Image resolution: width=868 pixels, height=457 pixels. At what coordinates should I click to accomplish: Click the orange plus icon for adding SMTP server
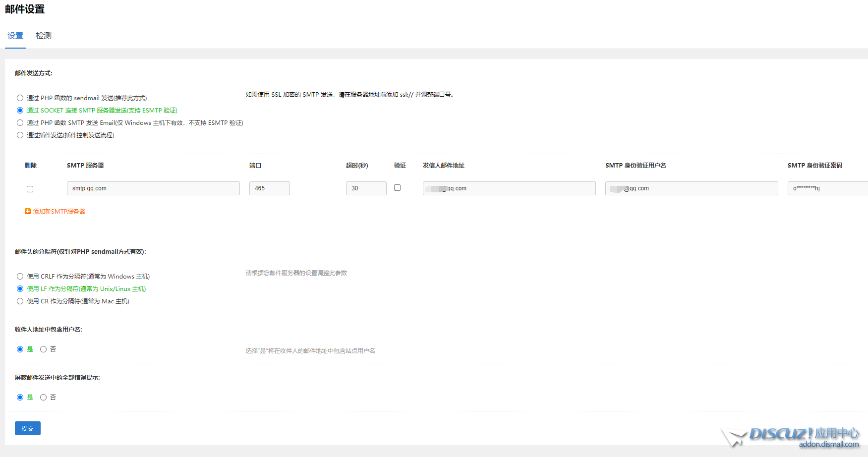click(x=28, y=211)
